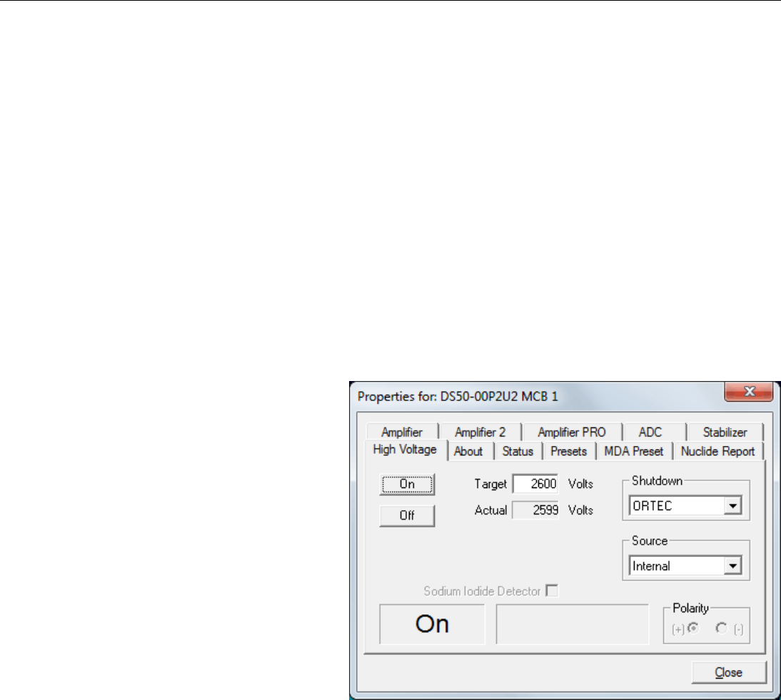Turn high voltage on with On button
781x700 pixels.
tap(407, 484)
